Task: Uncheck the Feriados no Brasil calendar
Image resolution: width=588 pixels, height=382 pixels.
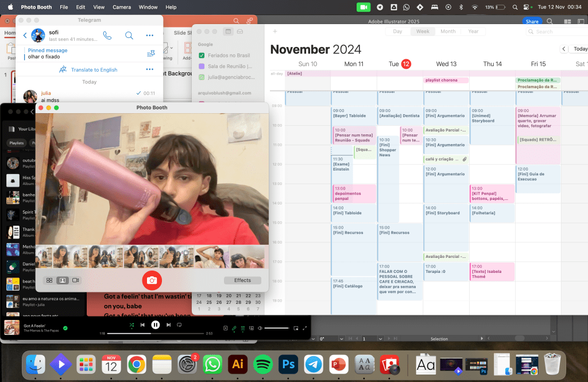Action: coord(202,55)
